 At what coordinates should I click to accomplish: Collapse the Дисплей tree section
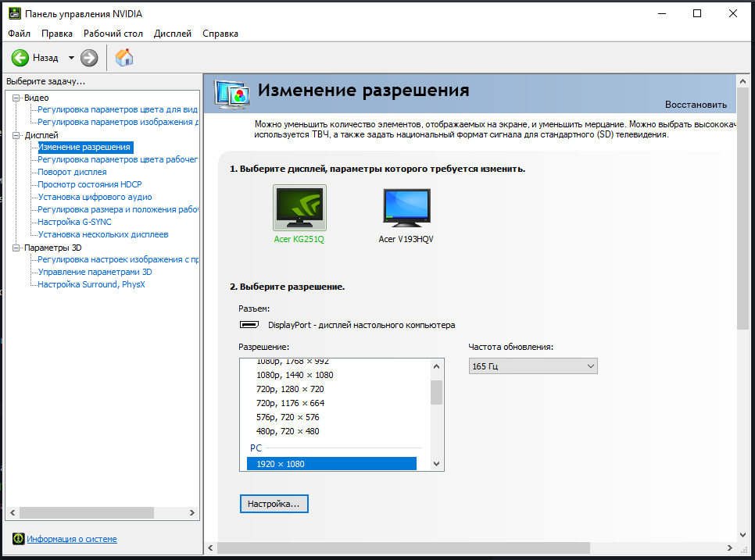(16, 135)
